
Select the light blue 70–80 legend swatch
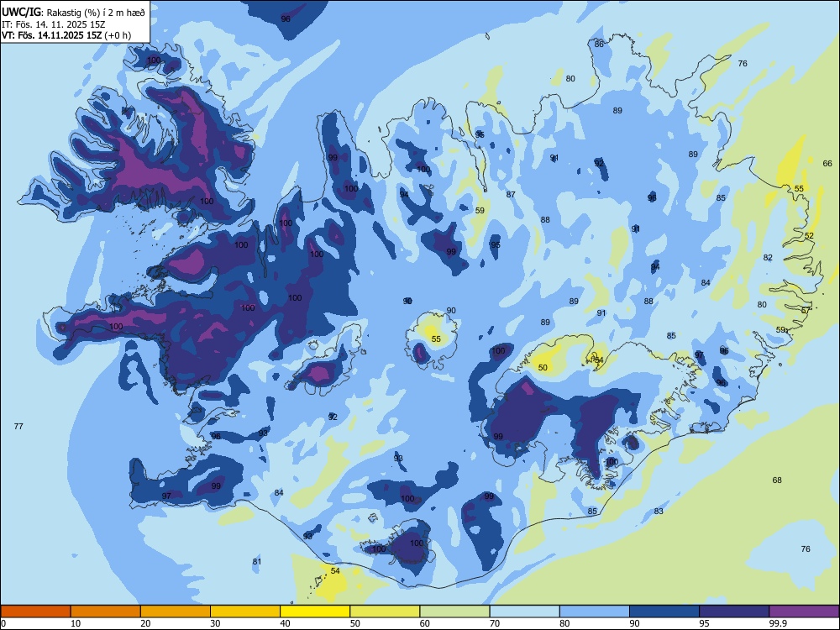(524, 612)
